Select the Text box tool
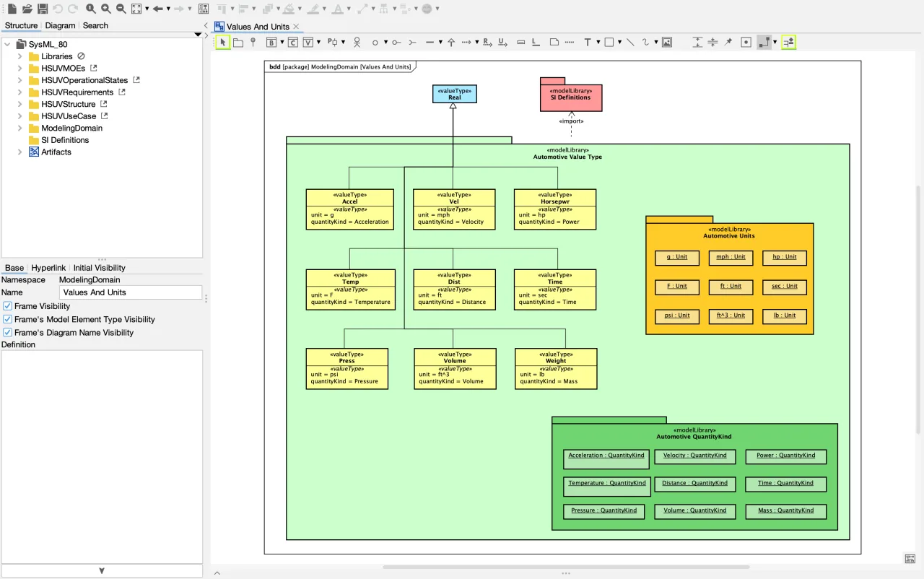 [588, 43]
